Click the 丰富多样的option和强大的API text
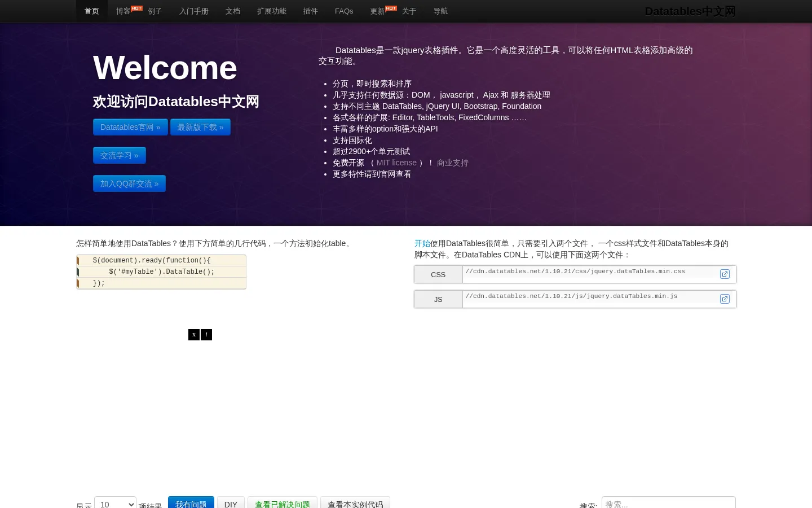The width and height of the screenshot is (812, 508). (385, 129)
